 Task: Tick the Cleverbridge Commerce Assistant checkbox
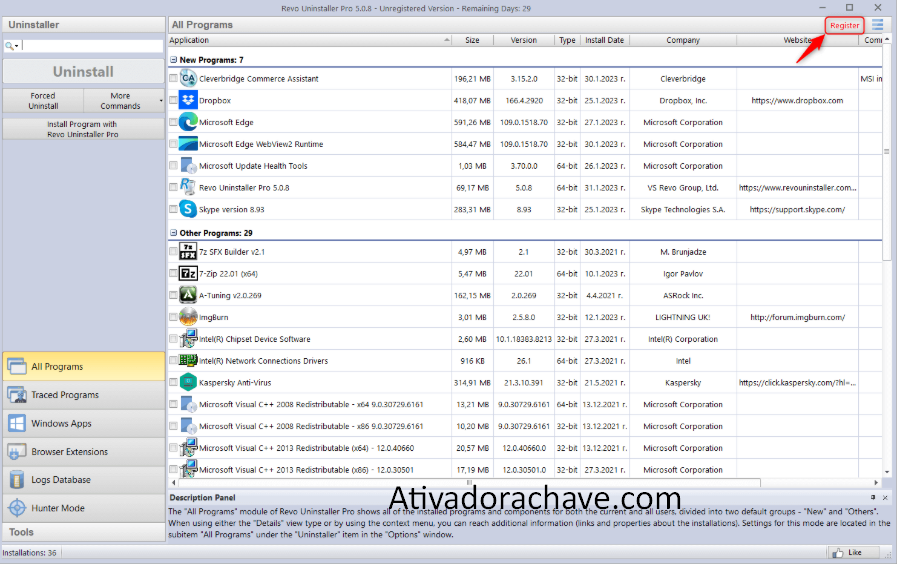click(173, 78)
